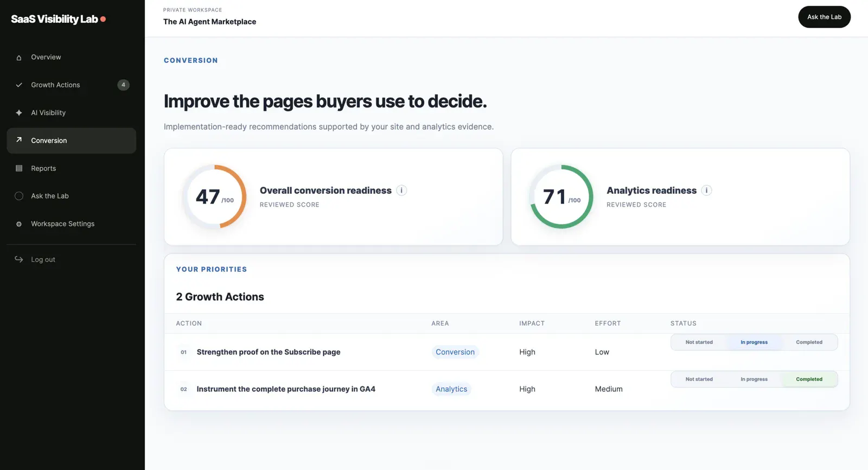868x470 pixels.
Task: Click the Conversion arrow icon in sidebar
Action: click(x=19, y=140)
